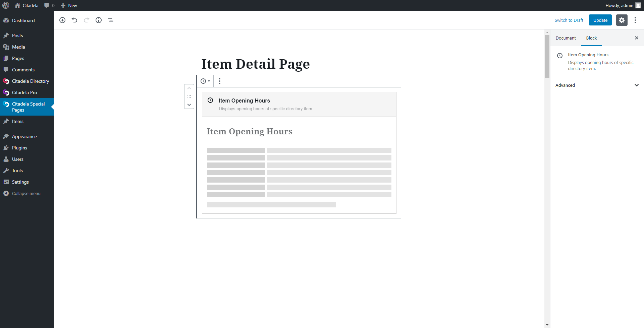The height and width of the screenshot is (328, 644).
Task: Click the Appearance brush icon
Action: point(6,136)
